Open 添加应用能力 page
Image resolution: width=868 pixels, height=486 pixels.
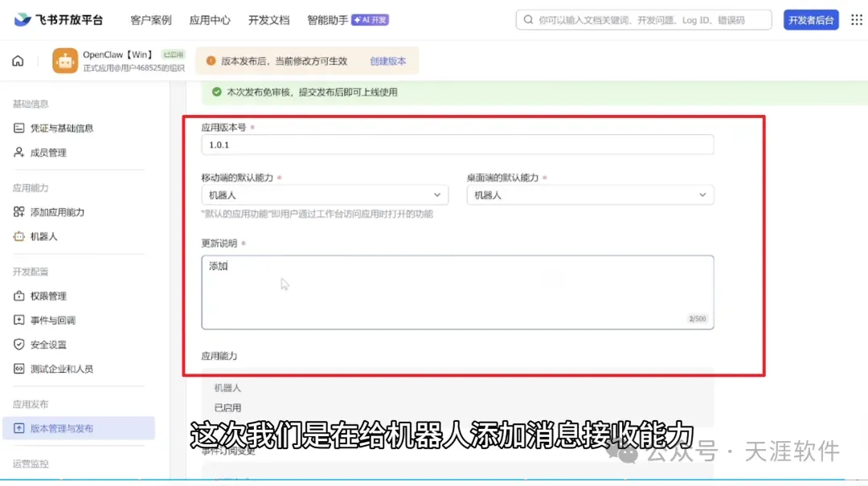58,212
